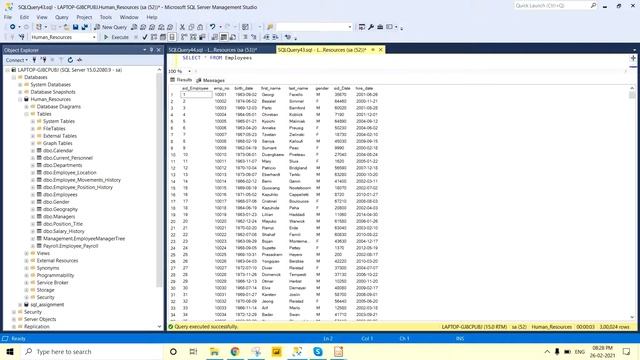Select the Results tab
Viewport: 640px width, 360px height.
(181, 80)
